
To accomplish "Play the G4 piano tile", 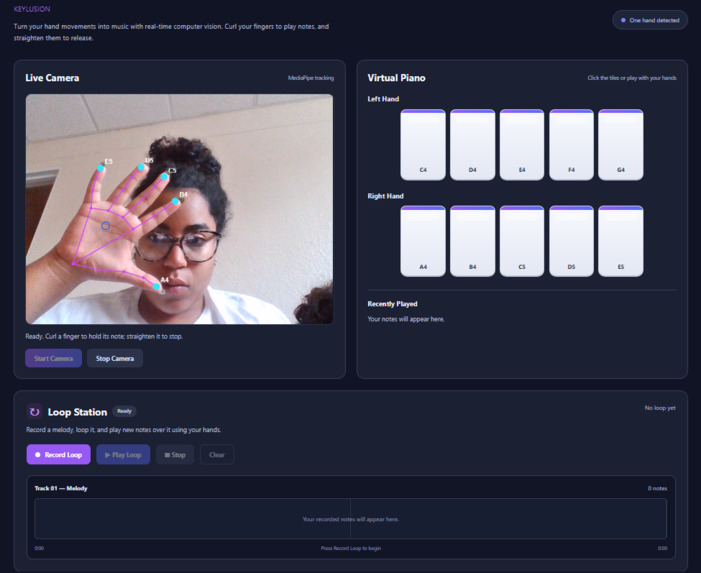I will point(621,145).
